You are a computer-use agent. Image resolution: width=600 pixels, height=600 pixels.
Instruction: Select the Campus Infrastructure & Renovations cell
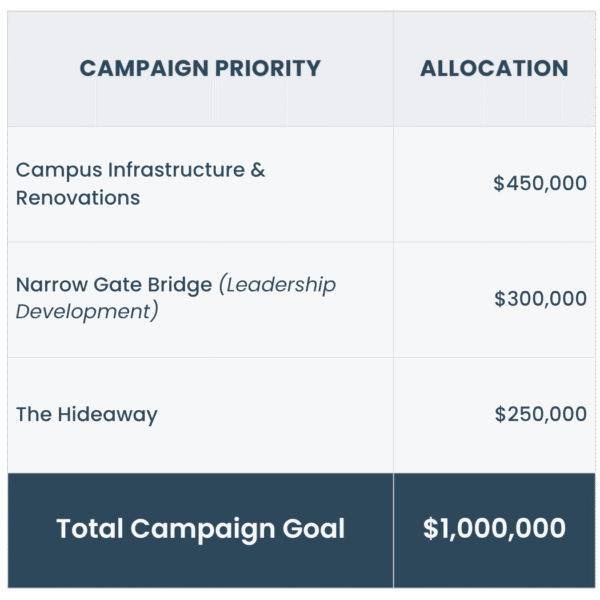(x=140, y=183)
